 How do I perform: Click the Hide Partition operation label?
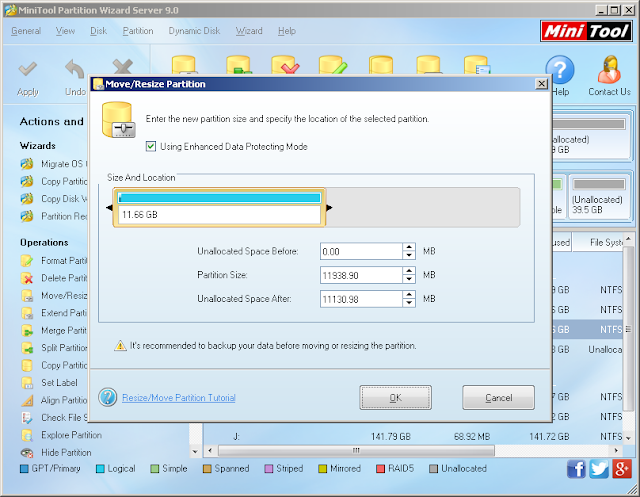[66, 453]
